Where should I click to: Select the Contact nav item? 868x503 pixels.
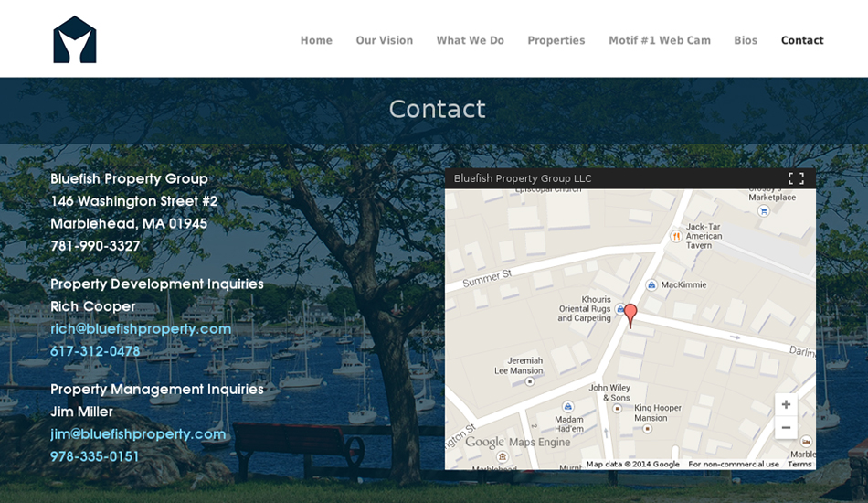point(802,40)
